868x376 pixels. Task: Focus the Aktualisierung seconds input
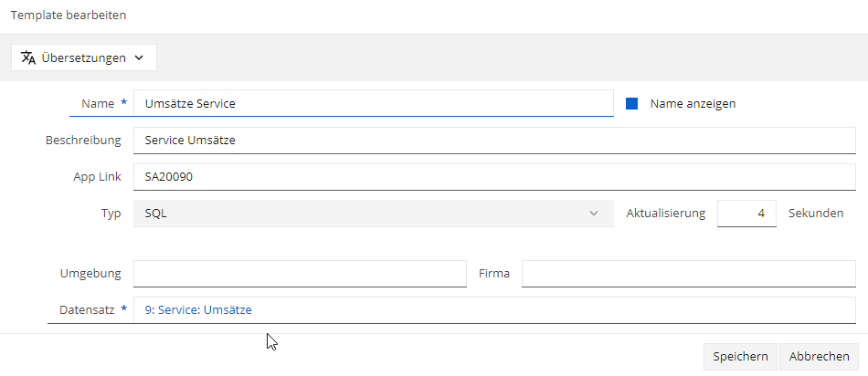(746, 214)
